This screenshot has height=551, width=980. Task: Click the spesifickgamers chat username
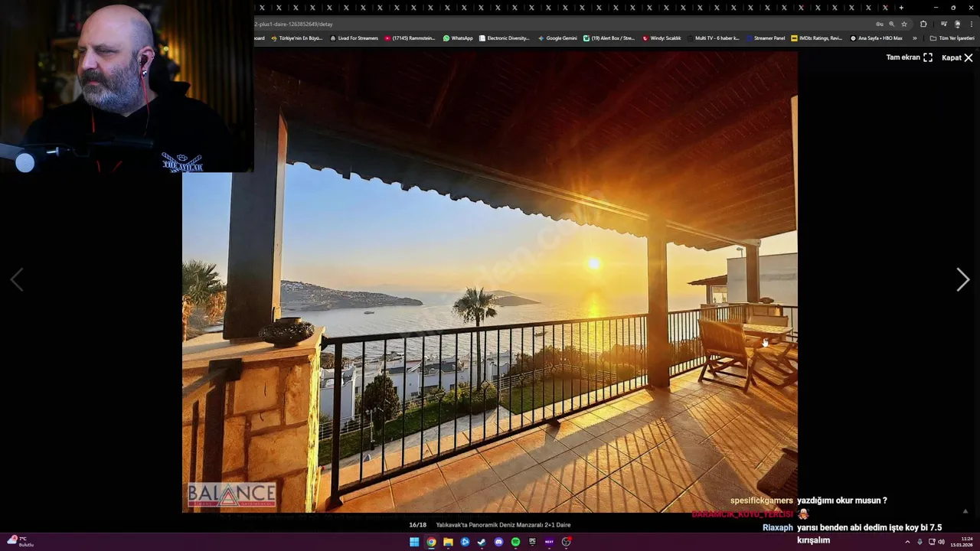[x=762, y=500]
